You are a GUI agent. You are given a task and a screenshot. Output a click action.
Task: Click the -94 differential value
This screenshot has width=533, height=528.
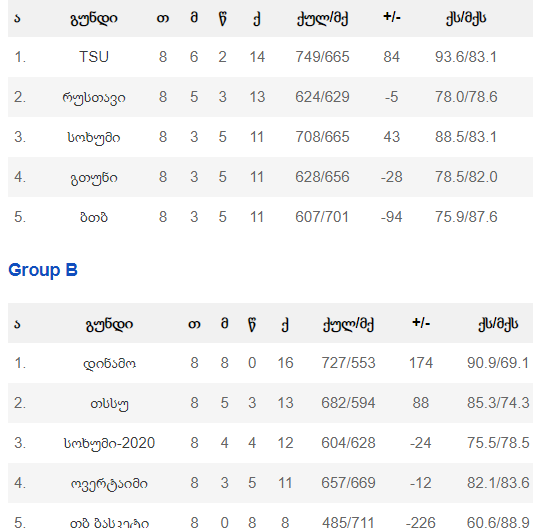click(x=392, y=217)
